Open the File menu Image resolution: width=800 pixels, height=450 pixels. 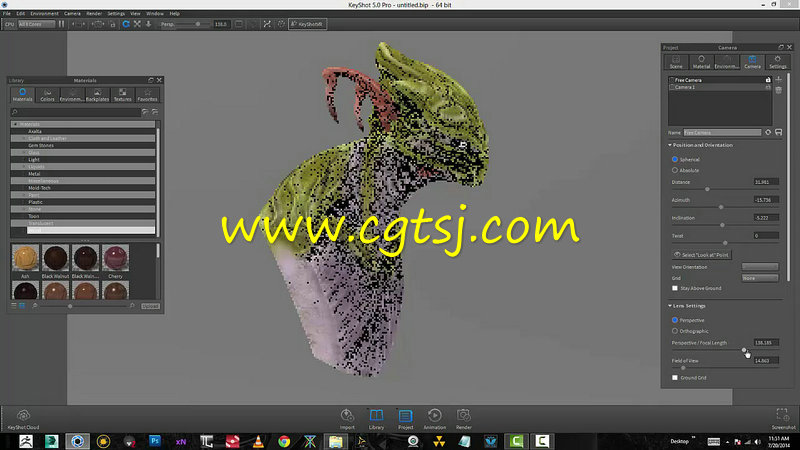[x=7, y=14]
